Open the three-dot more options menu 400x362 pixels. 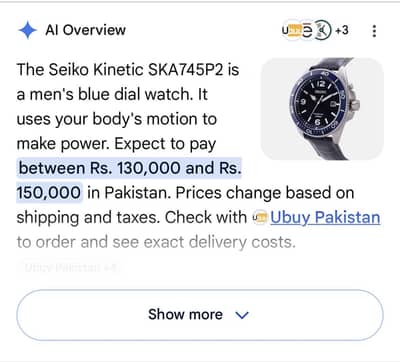point(374,31)
